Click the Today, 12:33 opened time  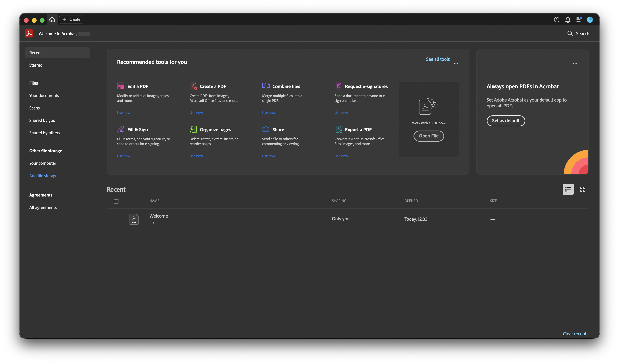[x=416, y=219]
